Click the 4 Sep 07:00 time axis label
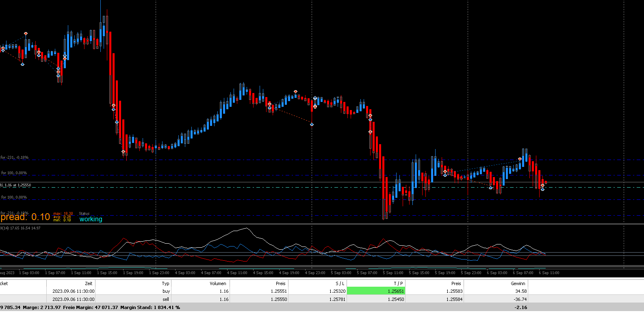The width and height of the screenshot is (644, 320). pyautogui.click(x=211, y=273)
